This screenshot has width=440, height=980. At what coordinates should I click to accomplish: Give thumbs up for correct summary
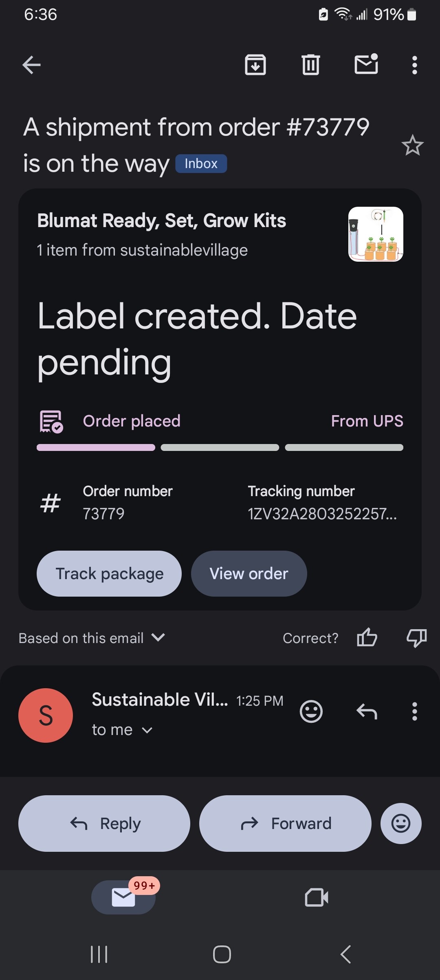tap(367, 637)
